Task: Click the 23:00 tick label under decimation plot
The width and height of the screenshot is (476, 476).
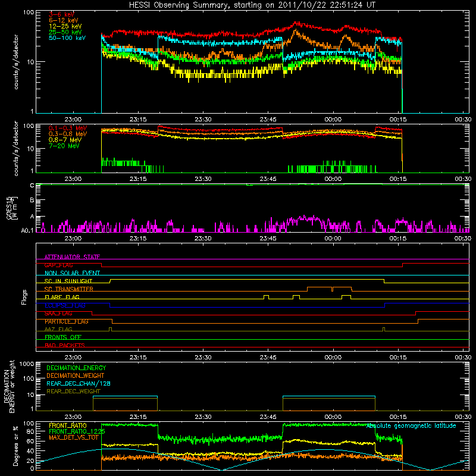Action: click(x=73, y=417)
